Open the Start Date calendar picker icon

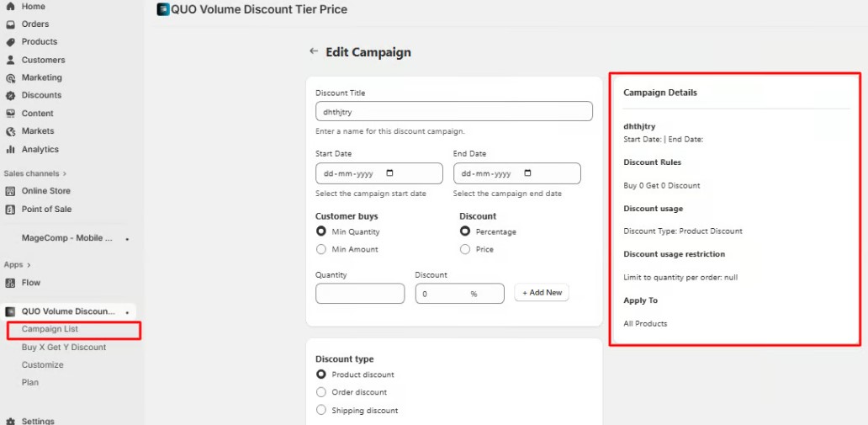coord(389,173)
